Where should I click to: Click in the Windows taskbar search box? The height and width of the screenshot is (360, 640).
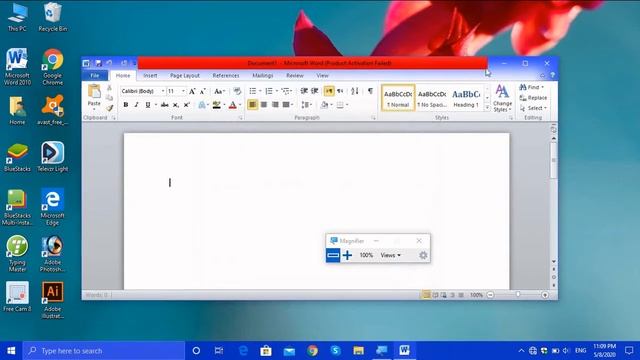104,351
